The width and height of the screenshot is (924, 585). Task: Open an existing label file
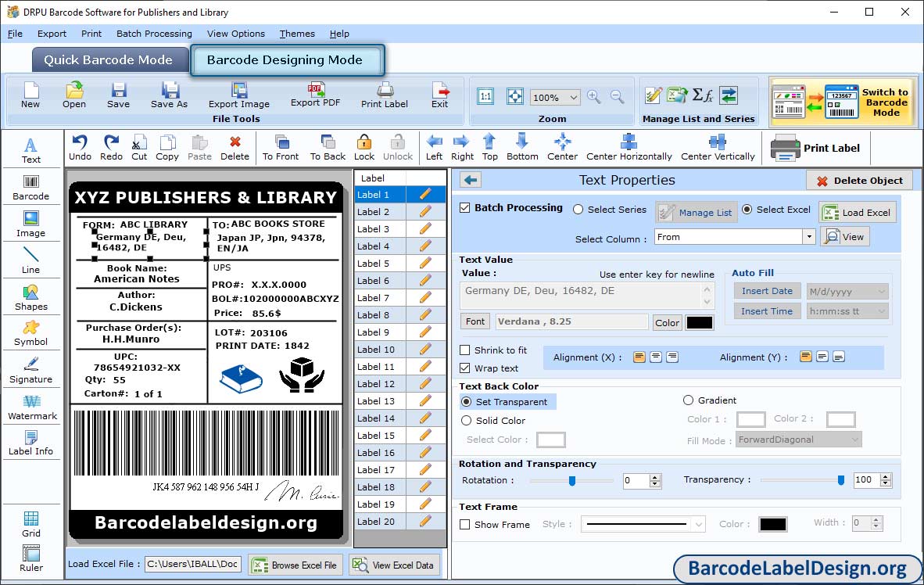pyautogui.click(x=74, y=95)
